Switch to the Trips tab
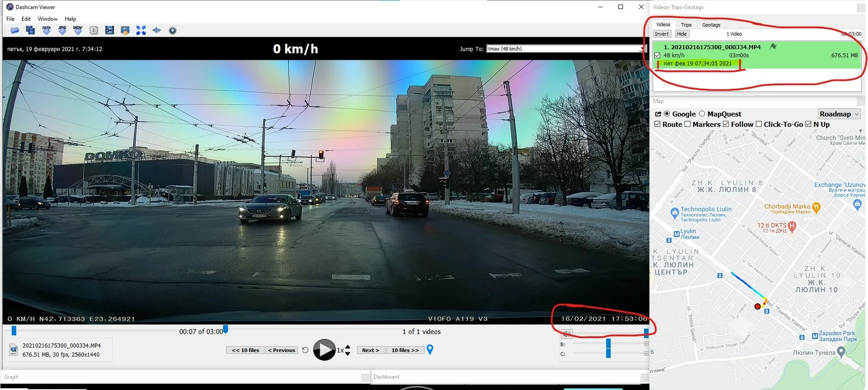Image resolution: width=868 pixels, height=390 pixels. (x=686, y=25)
